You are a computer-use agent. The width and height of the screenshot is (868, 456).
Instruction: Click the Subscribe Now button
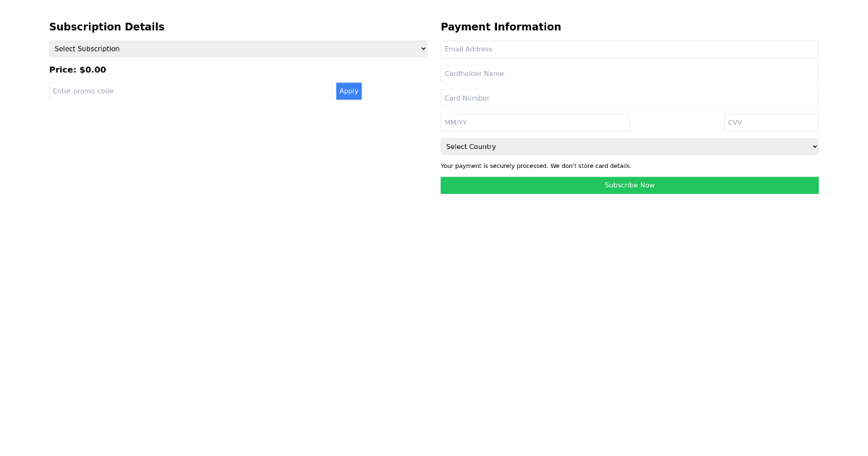pyautogui.click(x=629, y=185)
